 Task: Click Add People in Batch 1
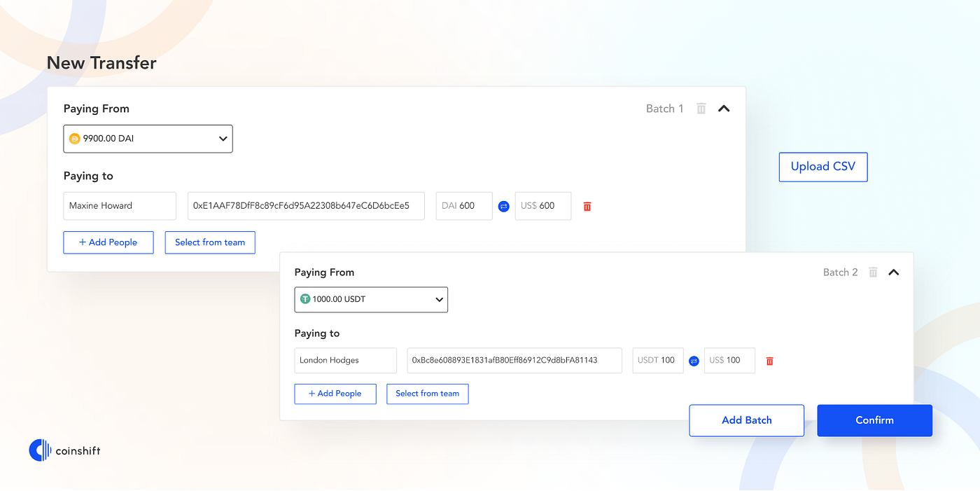pyautogui.click(x=108, y=242)
